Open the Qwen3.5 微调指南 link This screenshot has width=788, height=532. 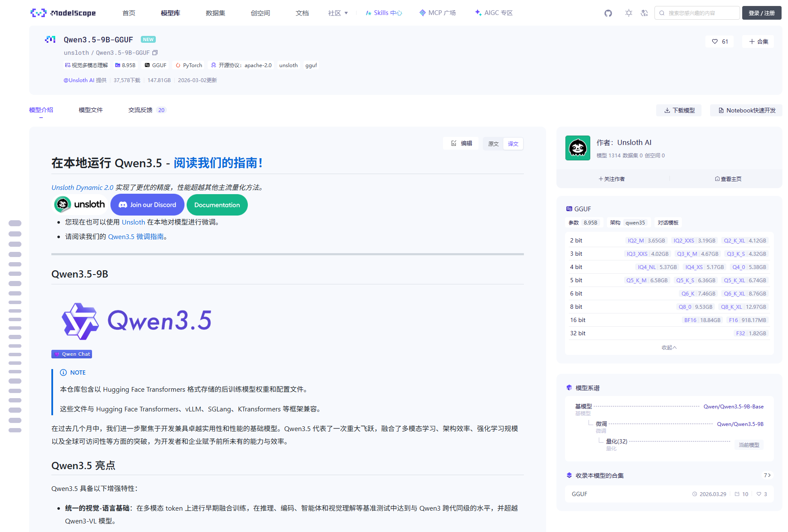(x=136, y=236)
